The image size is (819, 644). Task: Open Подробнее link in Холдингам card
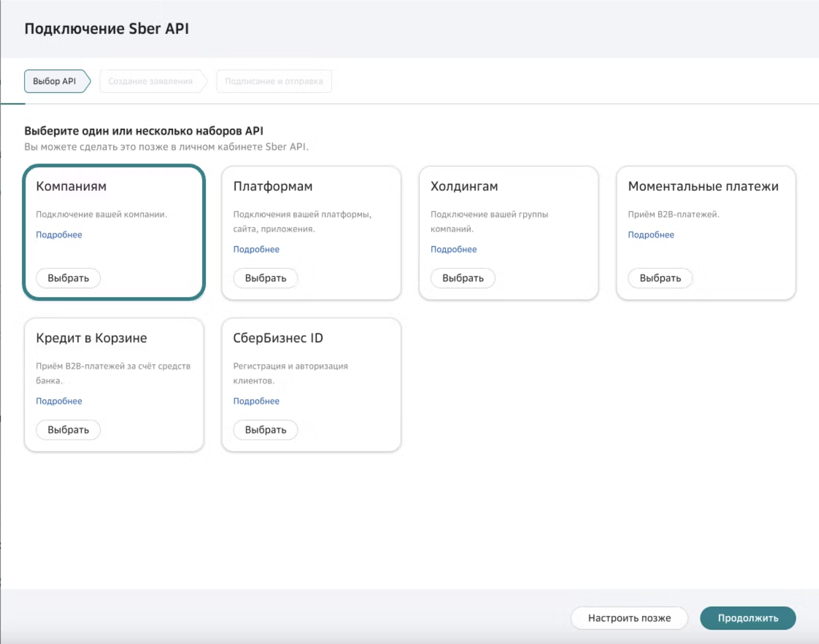pyautogui.click(x=454, y=249)
